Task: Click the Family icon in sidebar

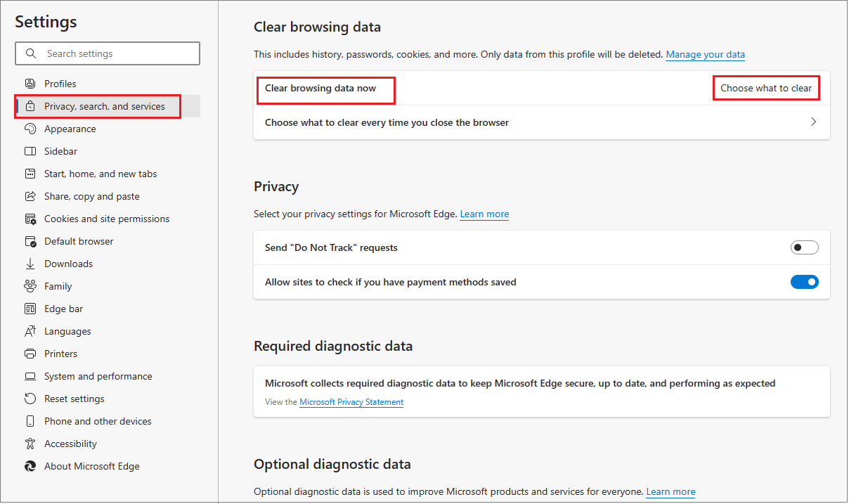Action: pyautogui.click(x=30, y=286)
